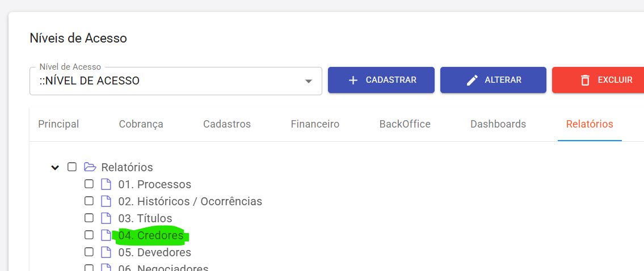Tick the 04. Credores checkbox
The width and height of the screenshot is (644, 271).
(x=89, y=235)
